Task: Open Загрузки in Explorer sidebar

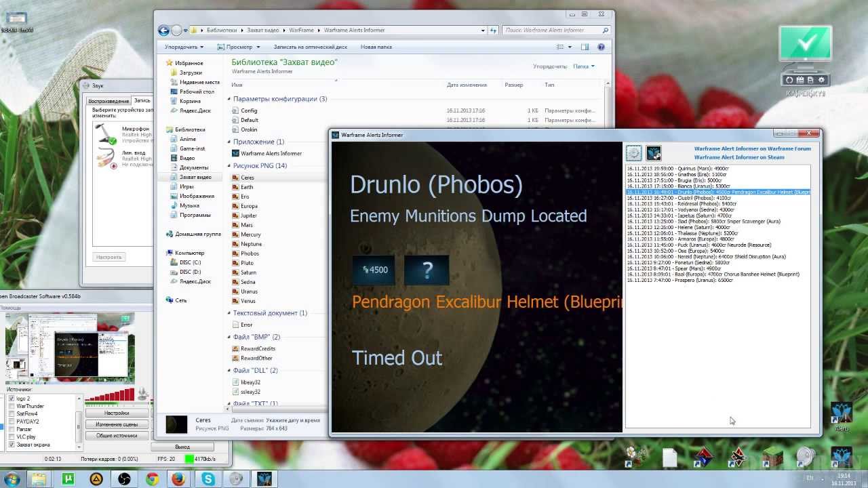Action: pyautogui.click(x=186, y=73)
